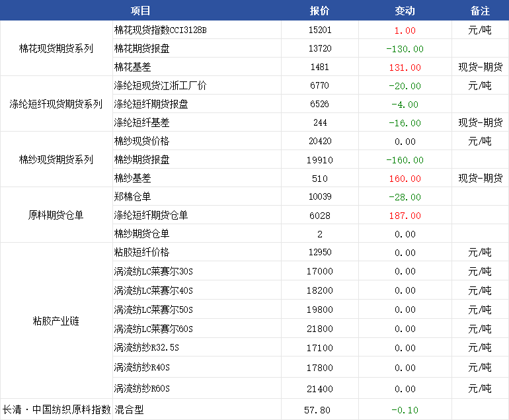Click the price value 21800
Screen dimensions: 509x420
[320, 329]
